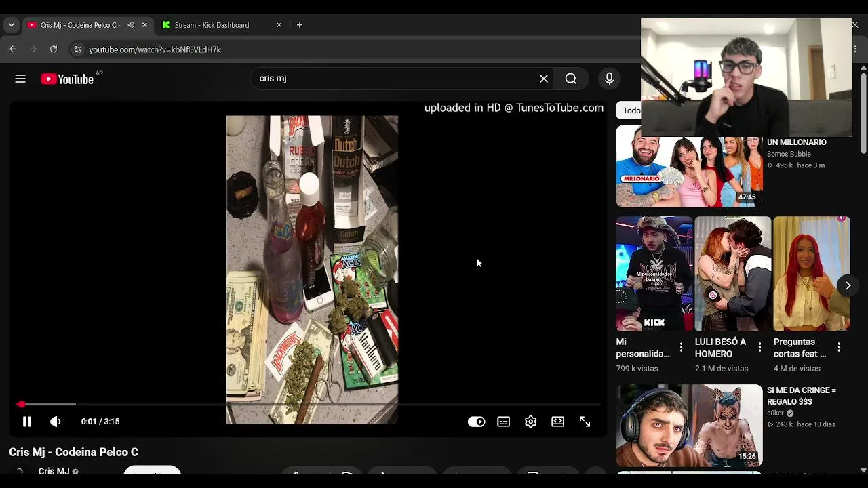Click '799 k vistas' under the first Short
The width and height of the screenshot is (868, 488).
point(637,369)
